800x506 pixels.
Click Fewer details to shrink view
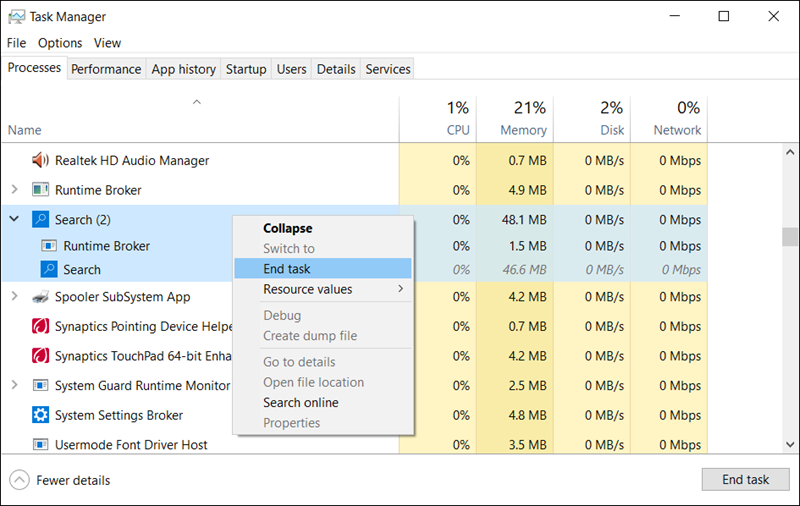coord(73,480)
